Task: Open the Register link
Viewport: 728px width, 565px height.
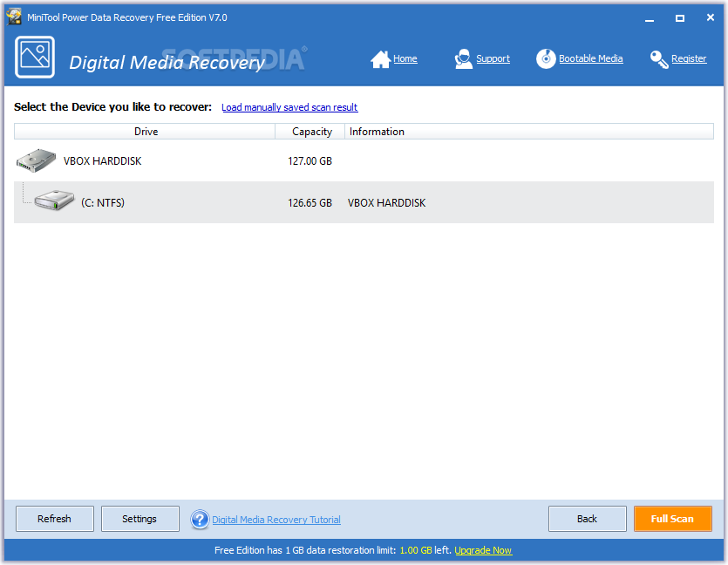Action: tap(689, 58)
